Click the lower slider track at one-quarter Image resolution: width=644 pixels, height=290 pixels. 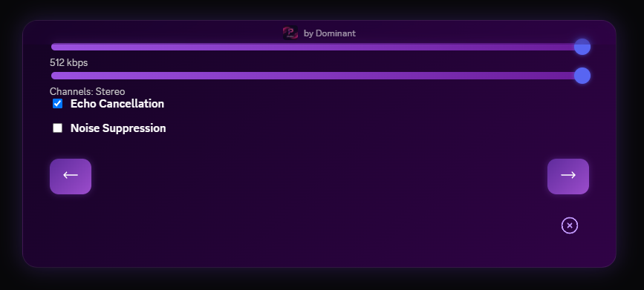[186, 76]
